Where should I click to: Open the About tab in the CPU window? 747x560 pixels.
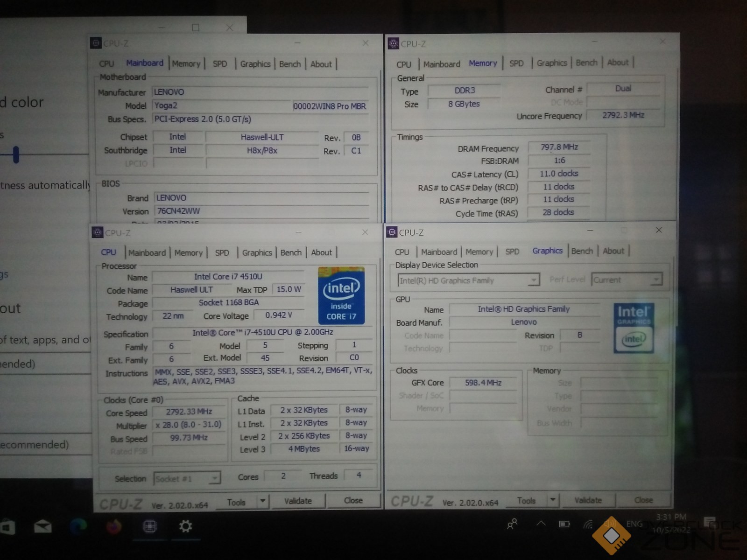click(322, 252)
